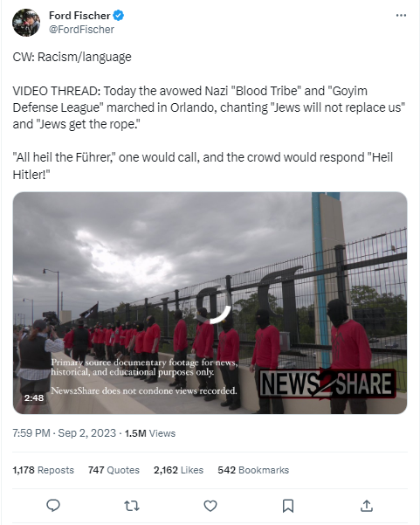This screenshot has height=525, width=420.
Task: Open the share upload icon
Action: pos(367,506)
